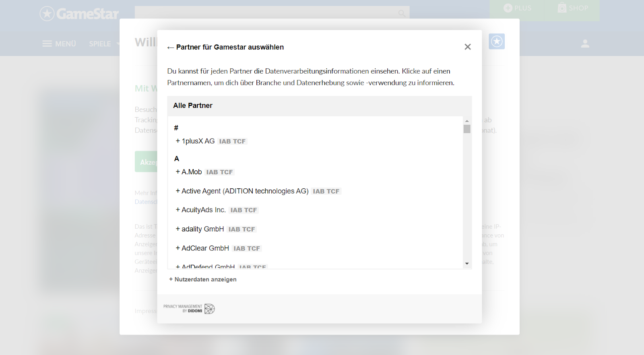Viewport: 644px width, 355px height.
Task: Click the IAB TCF tag next to adality GmbH
Action: click(242, 229)
